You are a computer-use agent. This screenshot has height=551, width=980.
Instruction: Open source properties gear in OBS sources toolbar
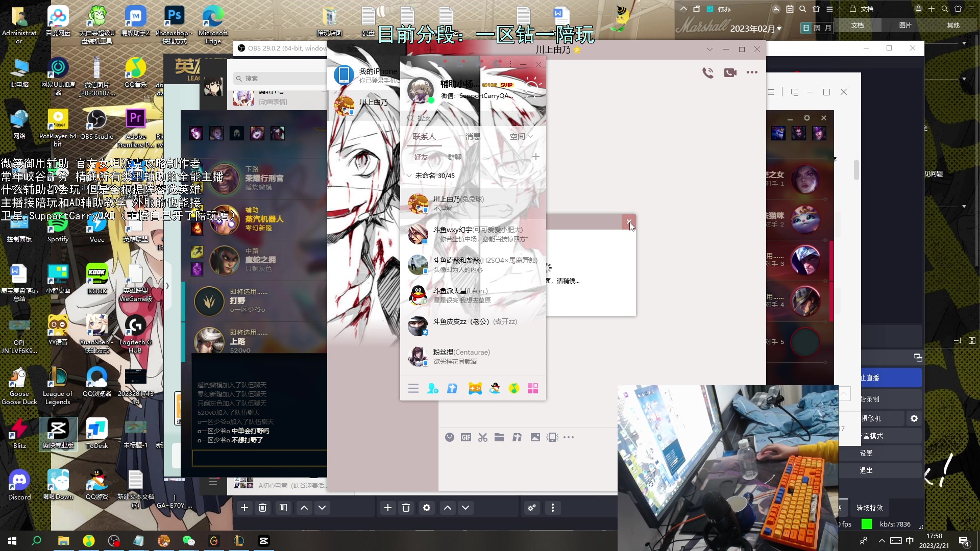(x=427, y=508)
